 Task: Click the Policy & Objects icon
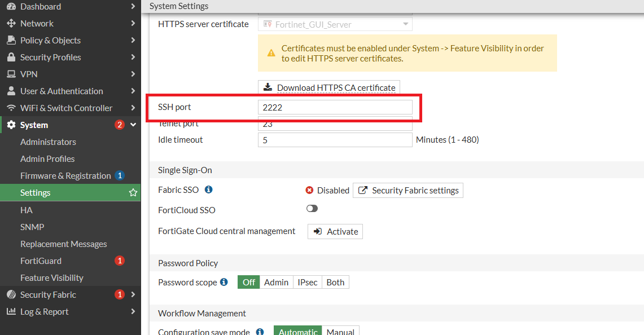pos(11,40)
